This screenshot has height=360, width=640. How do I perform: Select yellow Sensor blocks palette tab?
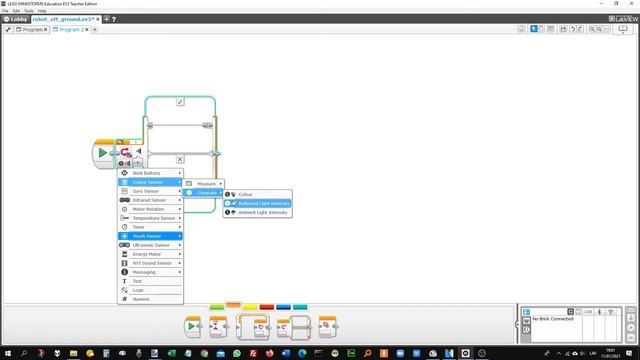coord(250,307)
